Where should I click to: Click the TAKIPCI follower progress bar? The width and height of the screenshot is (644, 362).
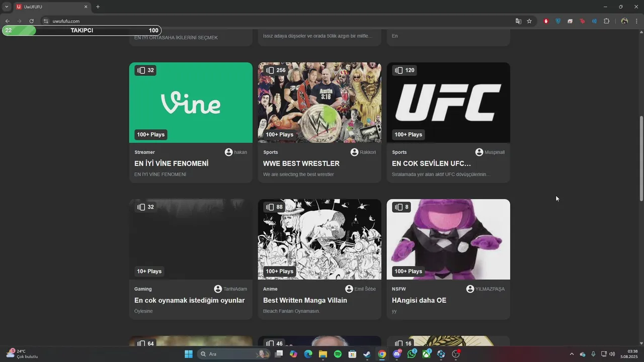(82, 31)
